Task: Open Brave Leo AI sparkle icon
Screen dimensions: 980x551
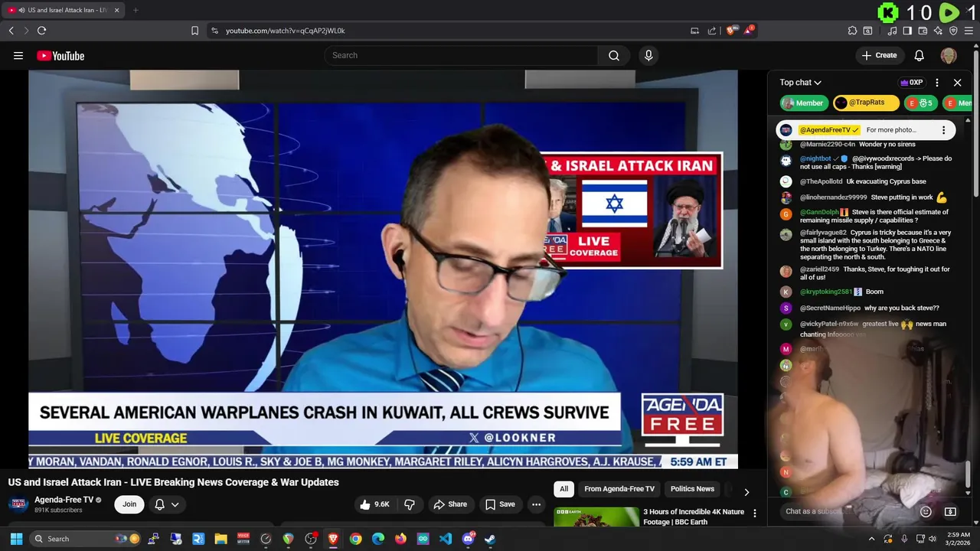Action: click(938, 31)
